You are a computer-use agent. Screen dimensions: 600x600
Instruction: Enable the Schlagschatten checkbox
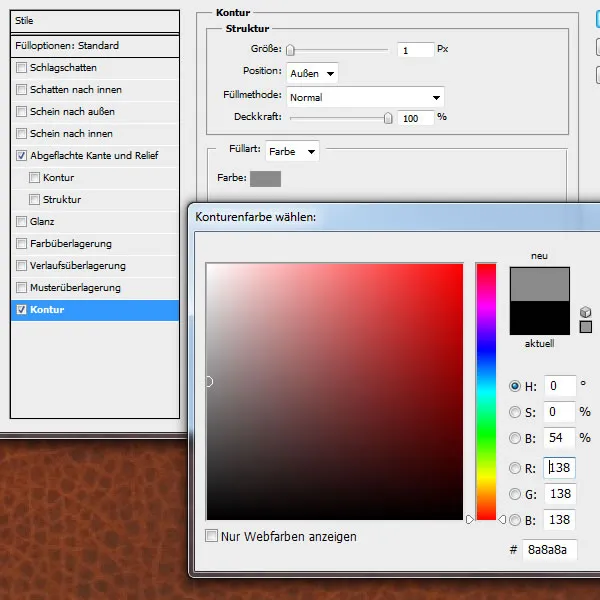pos(22,68)
